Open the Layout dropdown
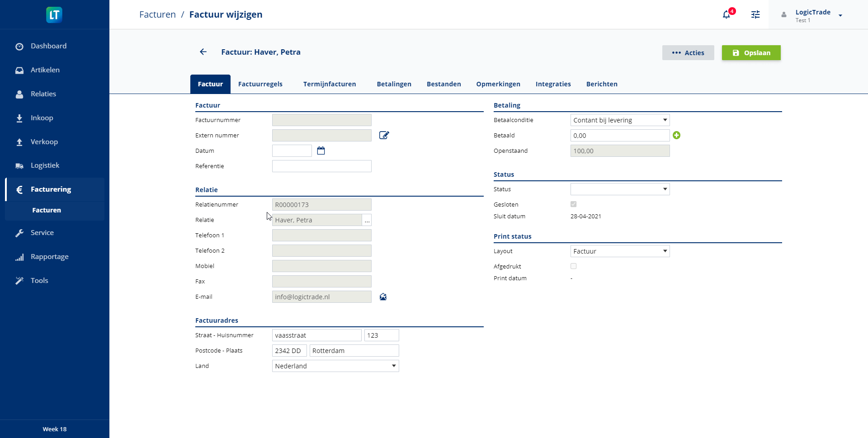This screenshot has height=438, width=868. (620, 251)
